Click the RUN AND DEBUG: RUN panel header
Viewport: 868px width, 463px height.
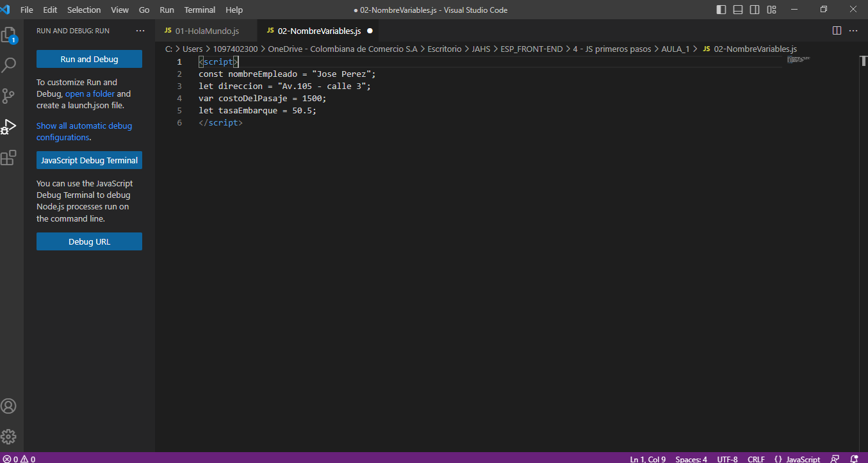click(73, 31)
